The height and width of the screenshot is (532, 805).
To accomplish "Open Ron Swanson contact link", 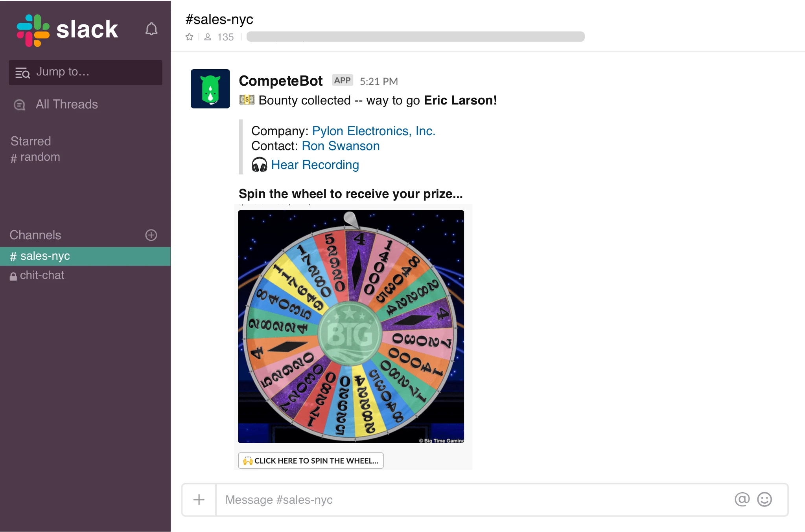I will pyautogui.click(x=341, y=146).
